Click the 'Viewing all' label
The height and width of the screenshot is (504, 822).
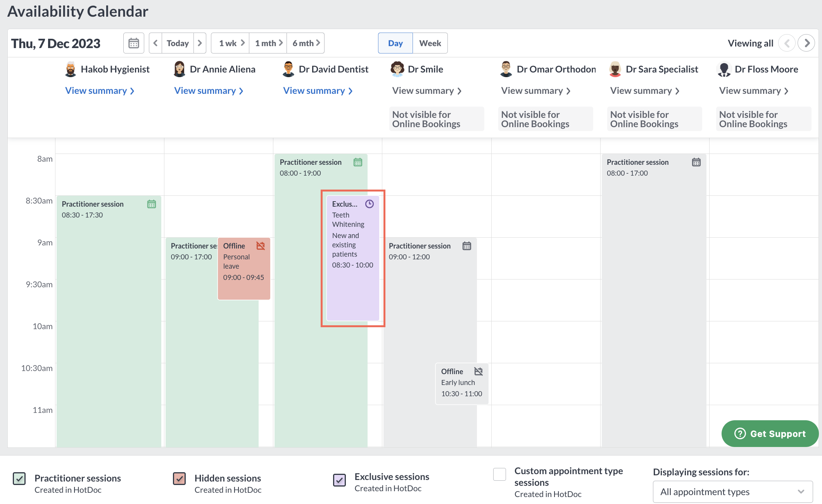[750, 43]
